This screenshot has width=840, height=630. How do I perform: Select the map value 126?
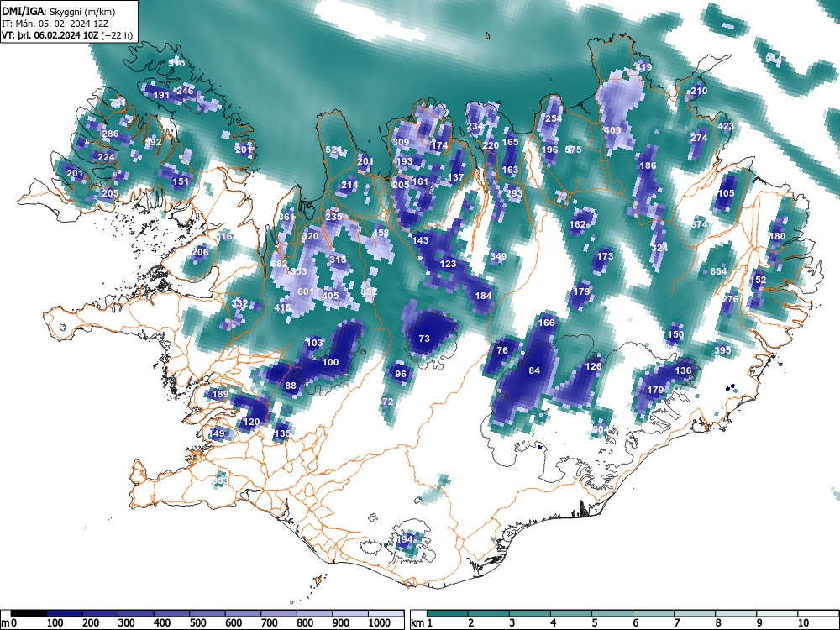click(593, 366)
